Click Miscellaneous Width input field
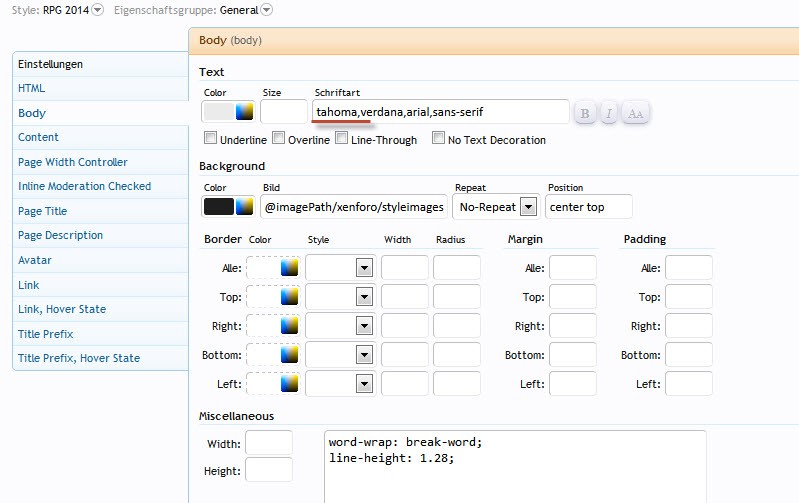The height and width of the screenshot is (503, 799). [269, 443]
